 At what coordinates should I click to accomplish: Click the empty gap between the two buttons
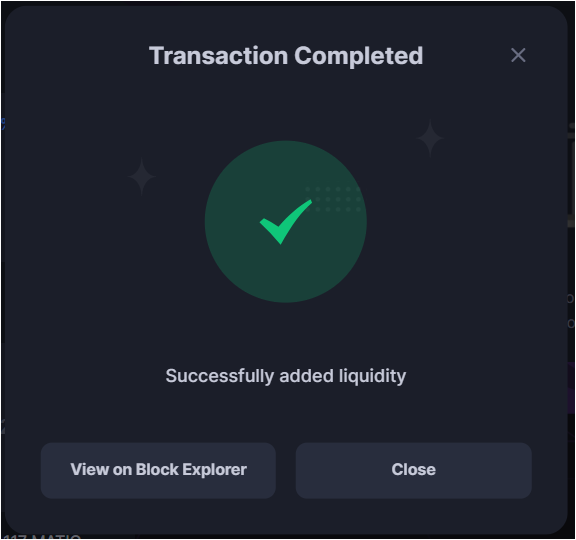286,470
